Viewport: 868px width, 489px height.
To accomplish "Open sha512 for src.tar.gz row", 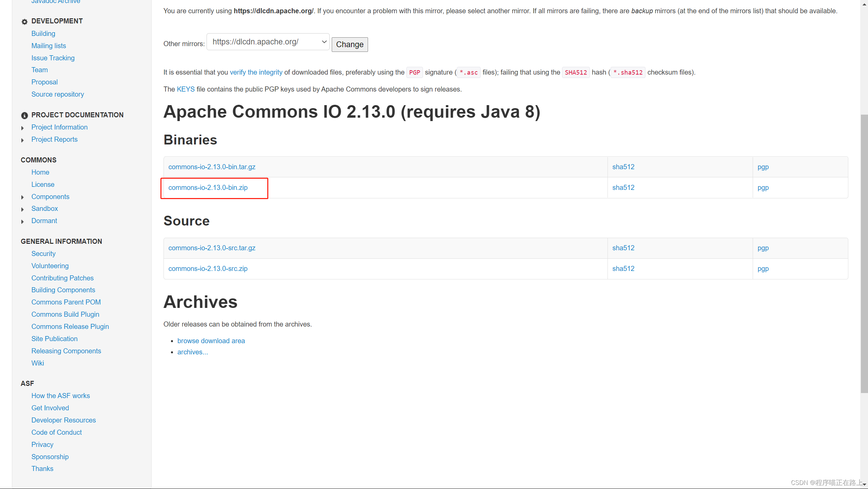I will click(x=623, y=248).
